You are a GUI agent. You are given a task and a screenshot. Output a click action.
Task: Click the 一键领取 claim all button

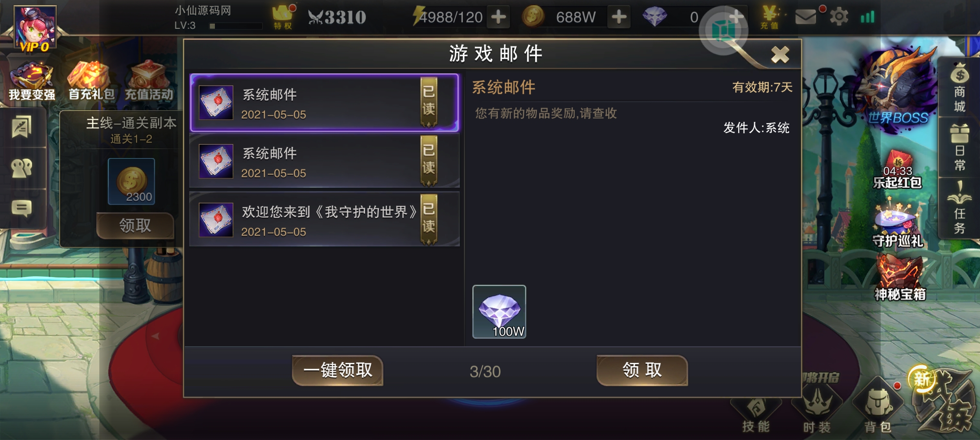click(x=338, y=370)
